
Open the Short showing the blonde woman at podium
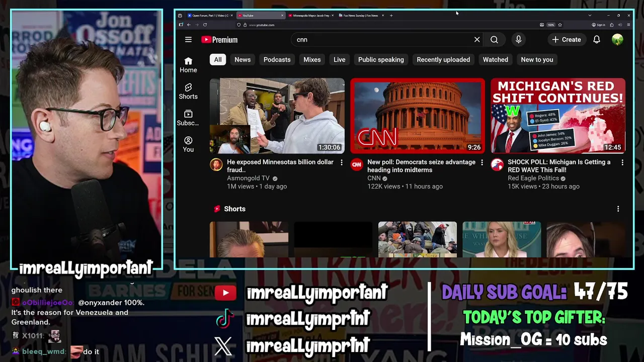tap(502, 239)
